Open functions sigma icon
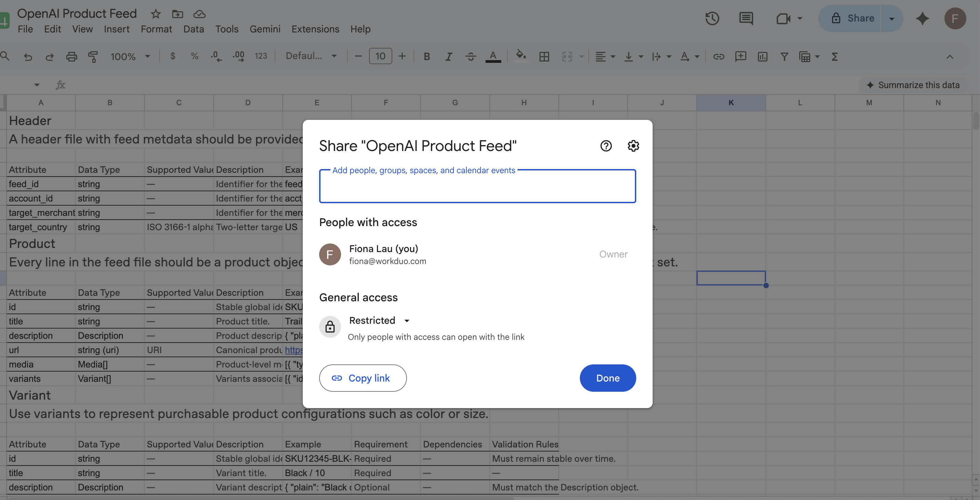The width and height of the screenshot is (980, 500). [x=834, y=57]
